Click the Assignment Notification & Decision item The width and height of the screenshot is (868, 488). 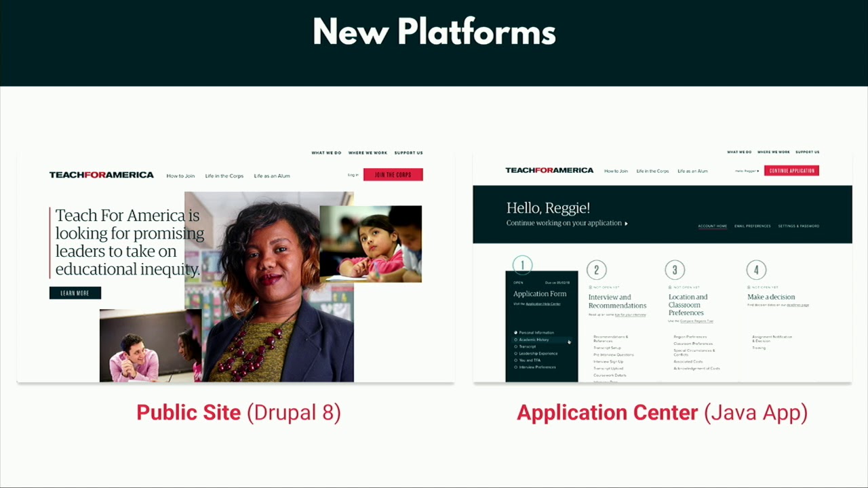[x=772, y=339]
